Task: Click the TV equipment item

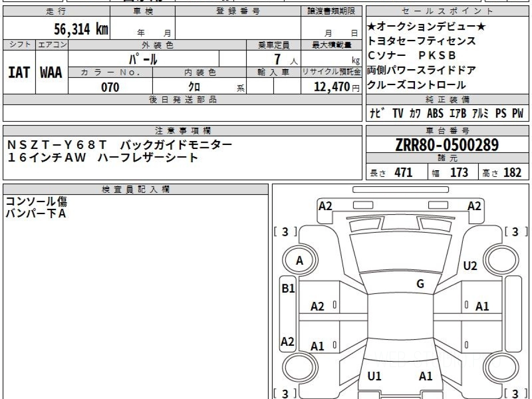Action: tap(398, 113)
